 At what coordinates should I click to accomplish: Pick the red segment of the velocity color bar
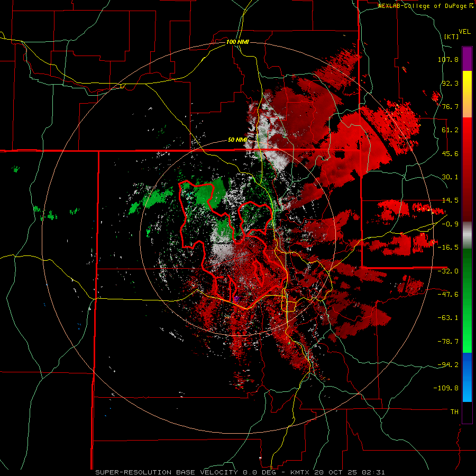pos(467,169)
